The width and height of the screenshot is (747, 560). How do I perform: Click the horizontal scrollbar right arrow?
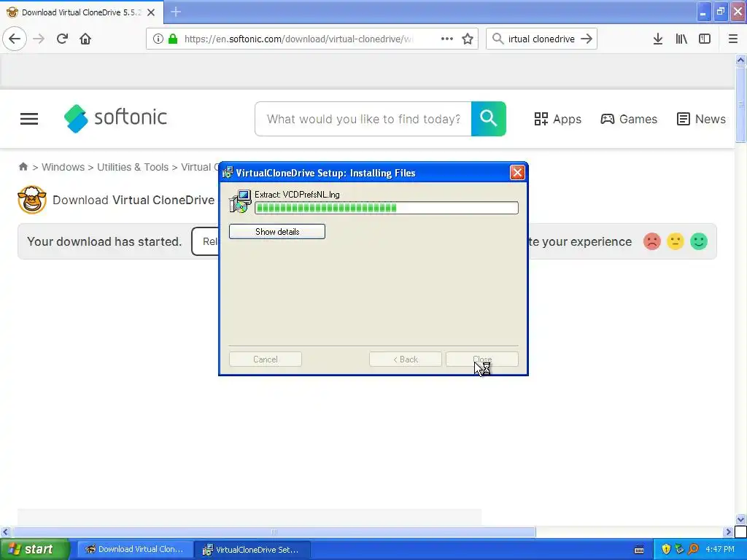728,532
